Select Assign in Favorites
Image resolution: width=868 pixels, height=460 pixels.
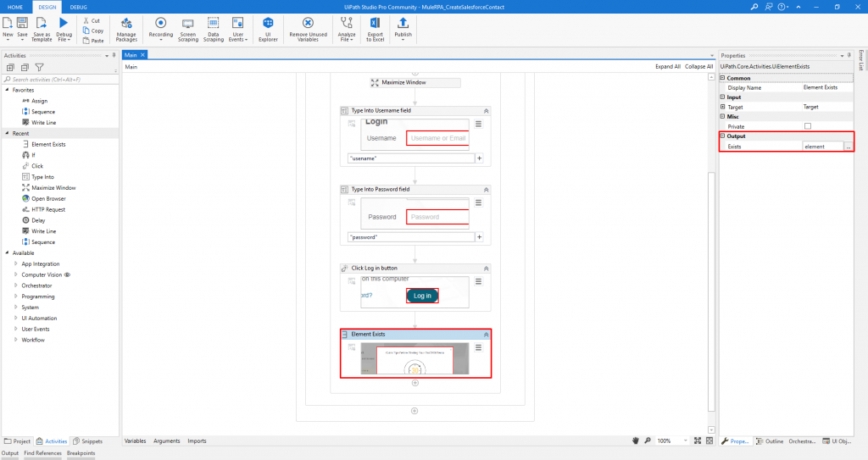(x=35, y=101)
